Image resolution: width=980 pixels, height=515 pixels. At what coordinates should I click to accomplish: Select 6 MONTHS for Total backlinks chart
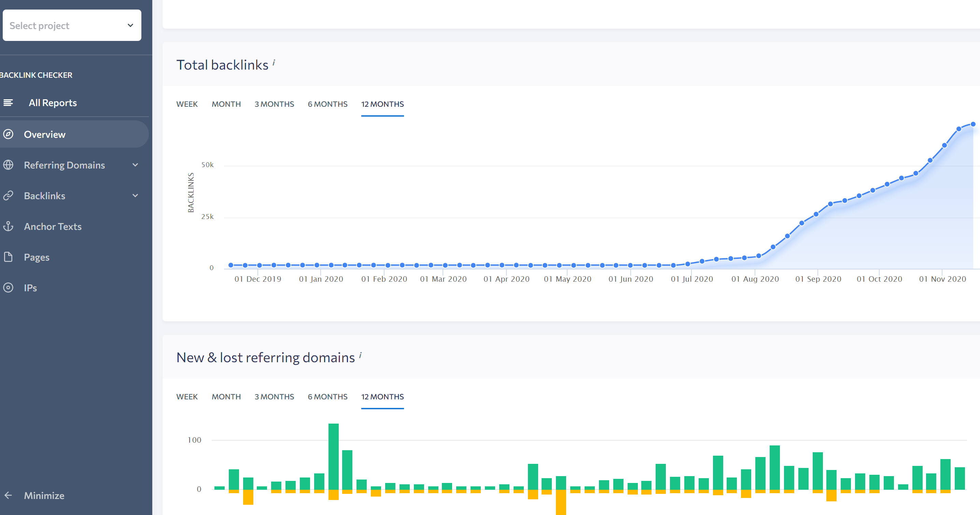pyautogui.click(x=327, y=104)
